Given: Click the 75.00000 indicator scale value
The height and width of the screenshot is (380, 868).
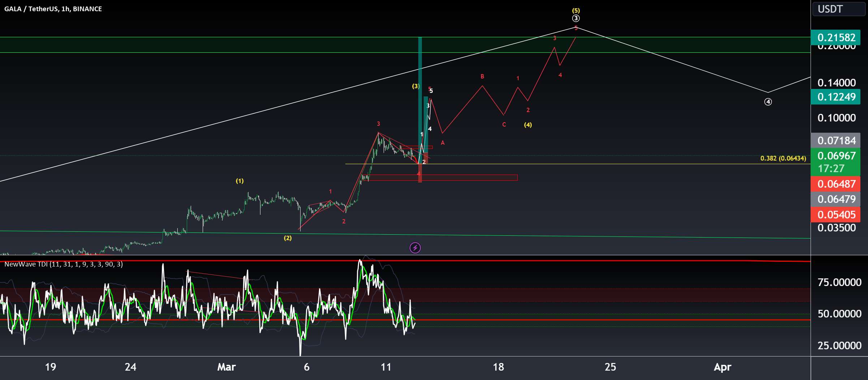Looking at the screenshot, I should [839, 282].
